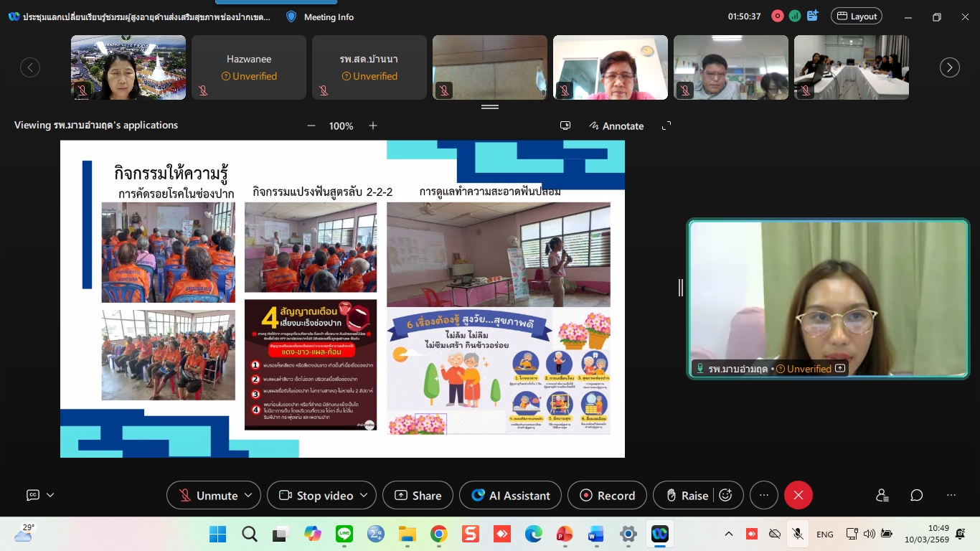
Task: Expand video options arrow beside Stop video
Action: pos(364,495)
